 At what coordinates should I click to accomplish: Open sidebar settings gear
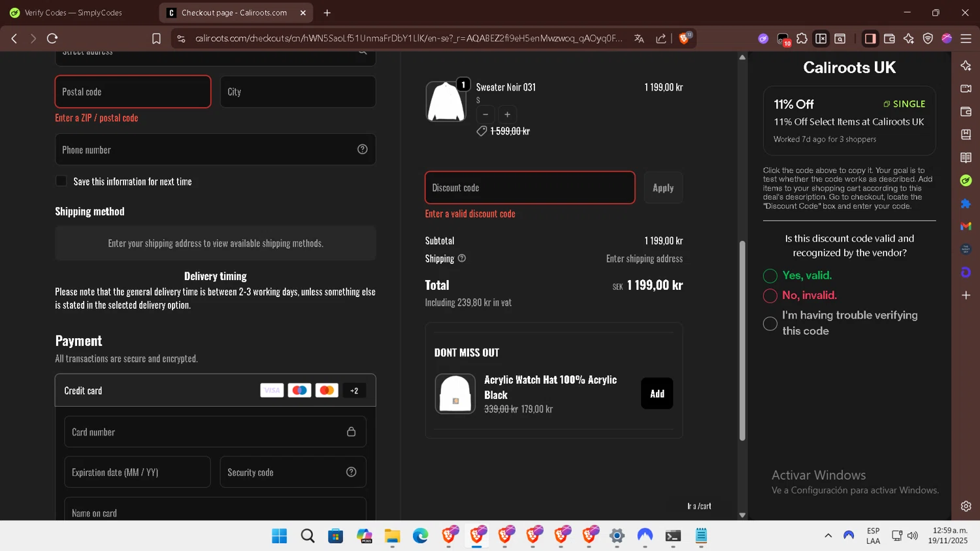pyautogui.click(x=966, y=506)
